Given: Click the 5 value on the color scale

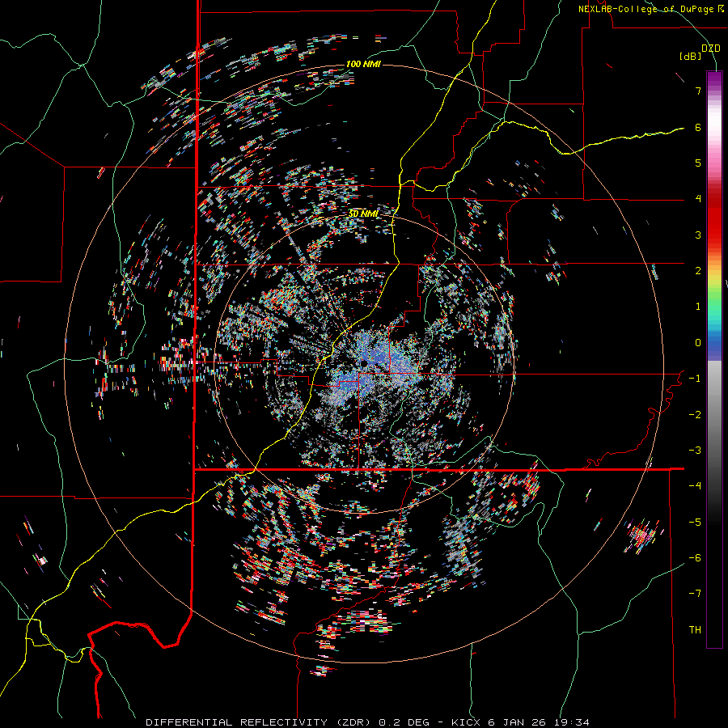Looking at the screenshot, I should [x=698, y=163].
